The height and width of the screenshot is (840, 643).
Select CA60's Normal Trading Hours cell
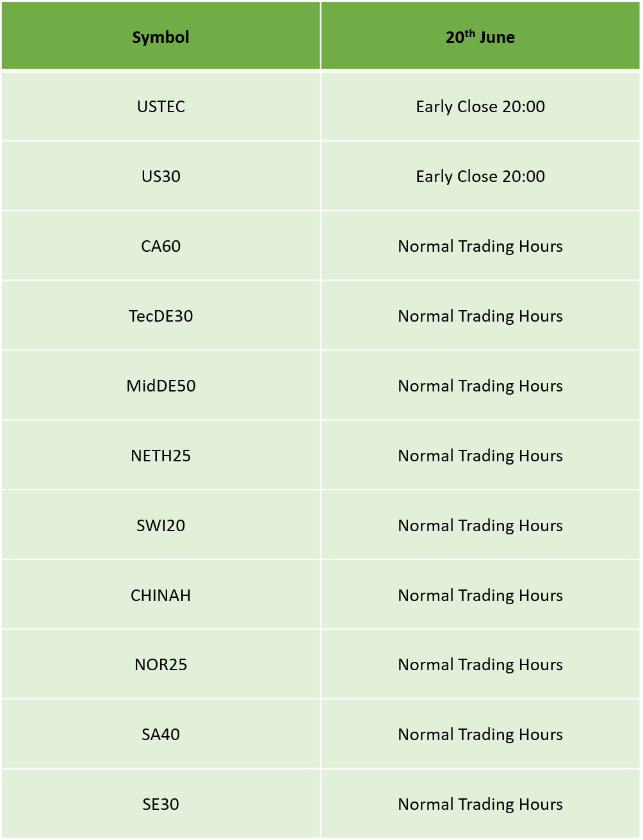pos(480,246)
